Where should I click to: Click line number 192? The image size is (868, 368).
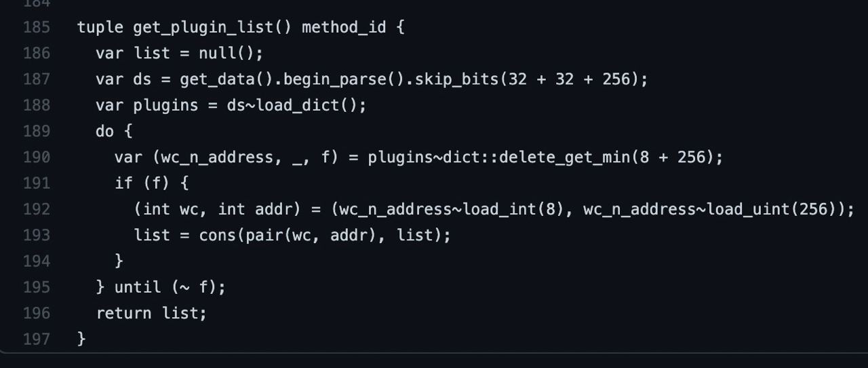click(x=37, y=209)
